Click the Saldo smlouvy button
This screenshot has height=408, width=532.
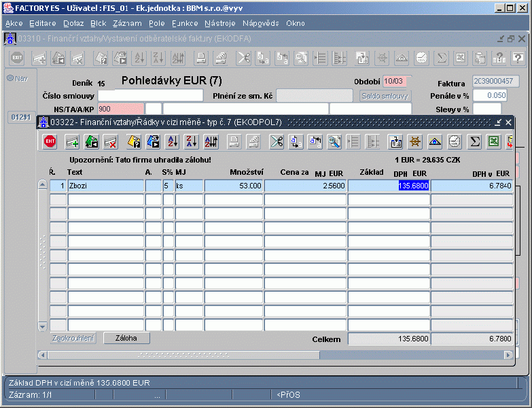click(x=385, y=96)
